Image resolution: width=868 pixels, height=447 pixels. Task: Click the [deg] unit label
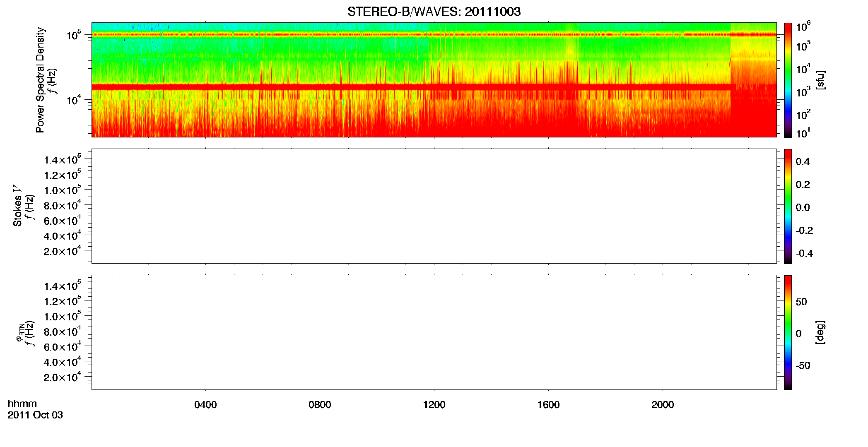tap(820, 332)
